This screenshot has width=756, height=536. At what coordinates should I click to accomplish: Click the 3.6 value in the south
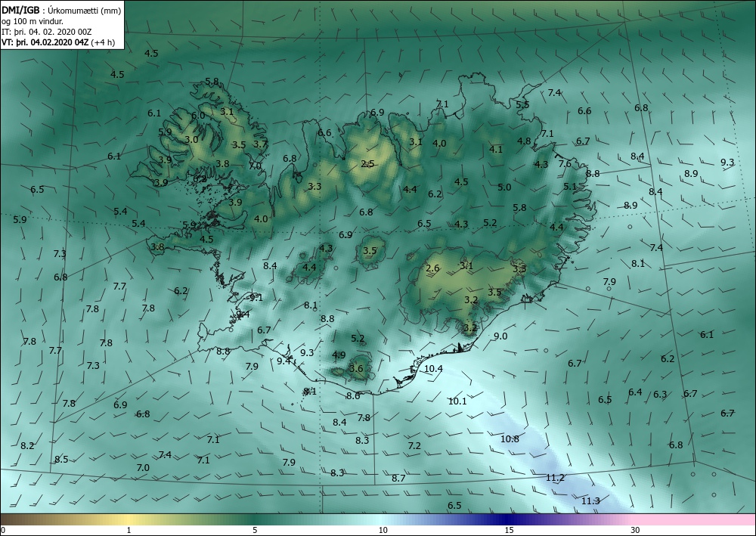[x=356, y=369]
